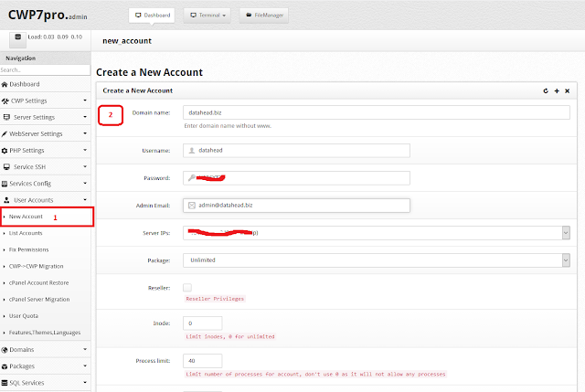Open Dashboard in the sidebar
Viewport: 585px width, 392px height.
[45, 84]
